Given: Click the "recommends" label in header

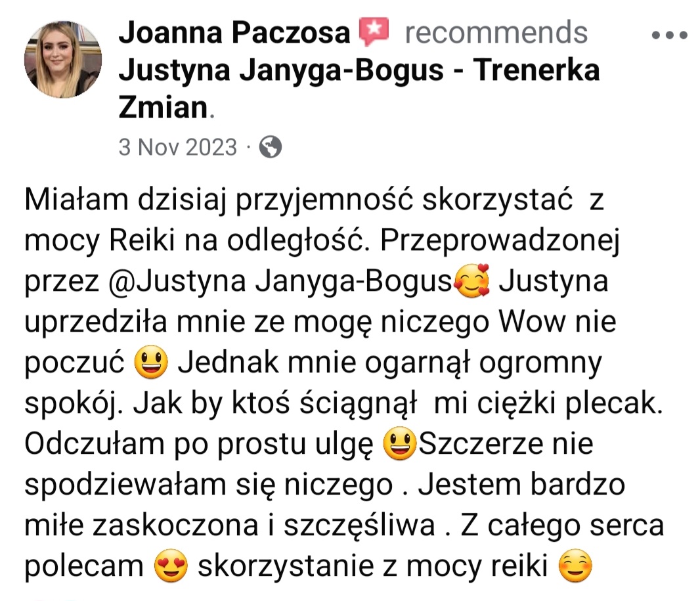Looking at the screenshot, I should [496, 33].
